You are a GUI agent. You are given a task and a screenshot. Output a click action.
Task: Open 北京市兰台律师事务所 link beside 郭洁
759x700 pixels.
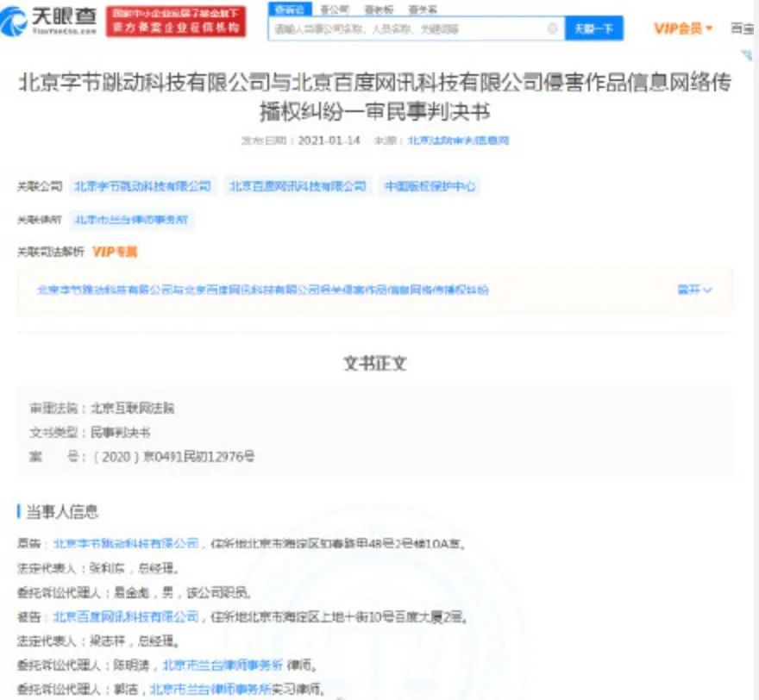coord(210,690)
